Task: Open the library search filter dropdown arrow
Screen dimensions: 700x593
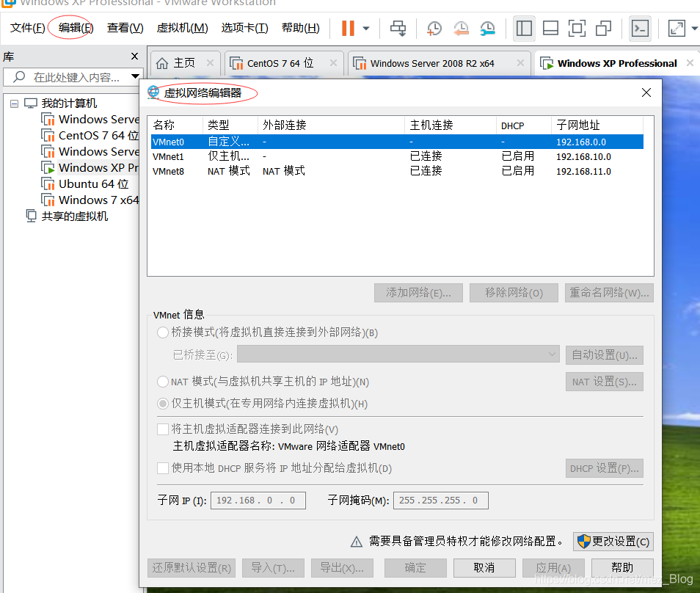Action: (135, 77)
